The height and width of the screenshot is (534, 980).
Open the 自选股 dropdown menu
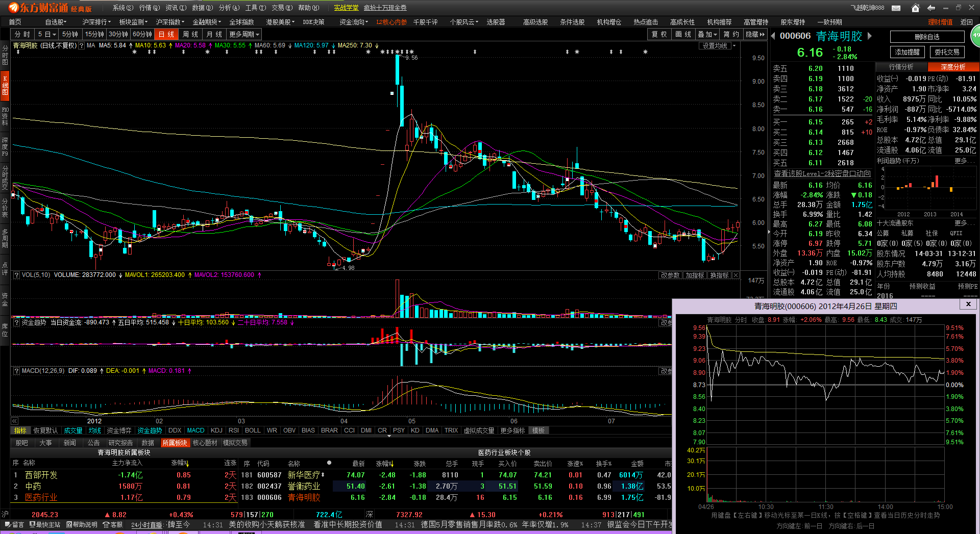point(57,22)
